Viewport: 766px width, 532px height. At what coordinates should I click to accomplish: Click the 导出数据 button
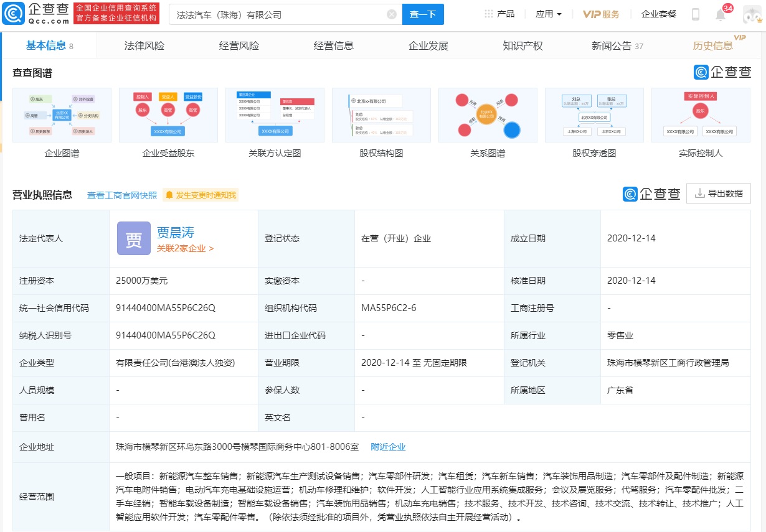pos(719,194)
